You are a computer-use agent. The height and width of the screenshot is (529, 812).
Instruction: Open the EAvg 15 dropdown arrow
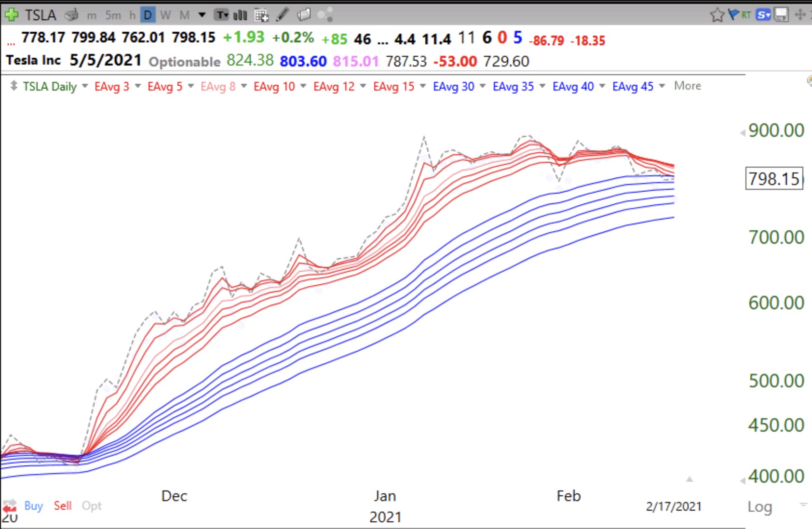[422, 86]
